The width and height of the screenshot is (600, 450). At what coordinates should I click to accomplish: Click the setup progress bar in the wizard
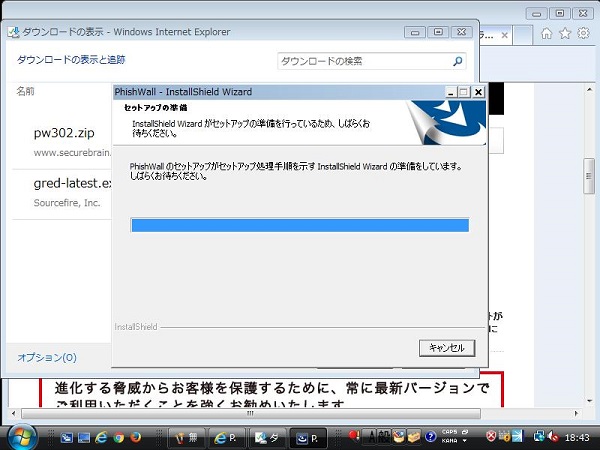[x=300, y=225]
